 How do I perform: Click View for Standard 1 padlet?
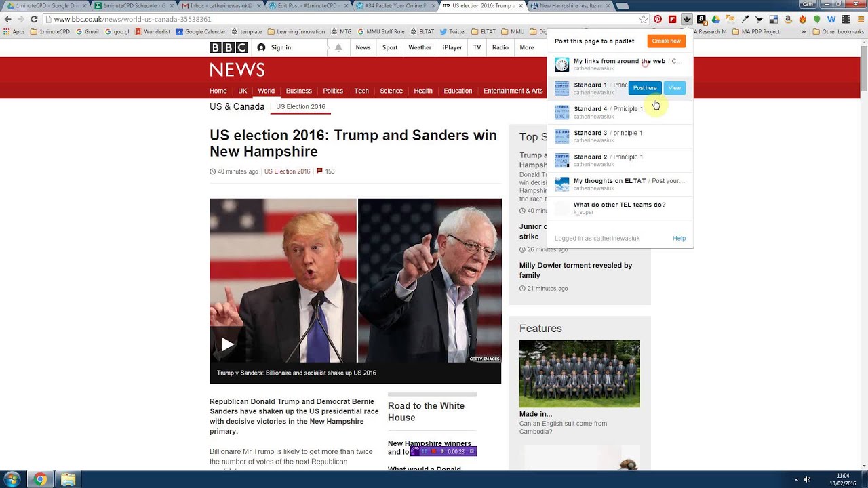(674, 88)
